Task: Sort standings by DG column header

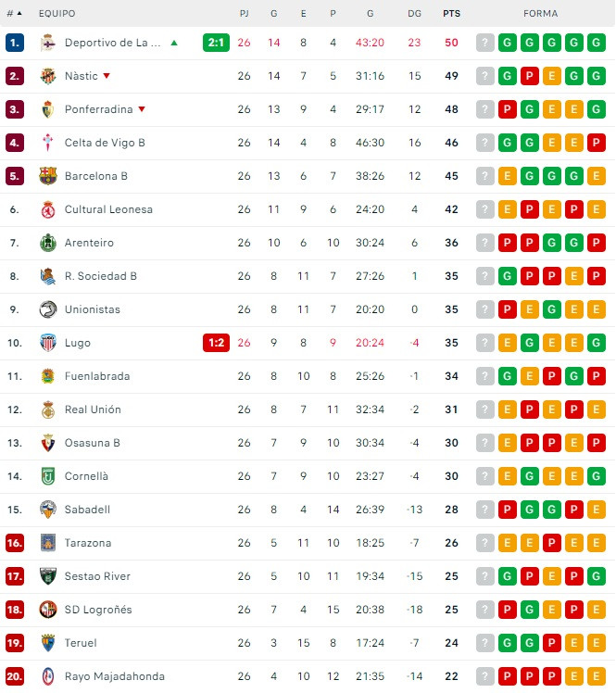Action: click(x=414, y=14)
